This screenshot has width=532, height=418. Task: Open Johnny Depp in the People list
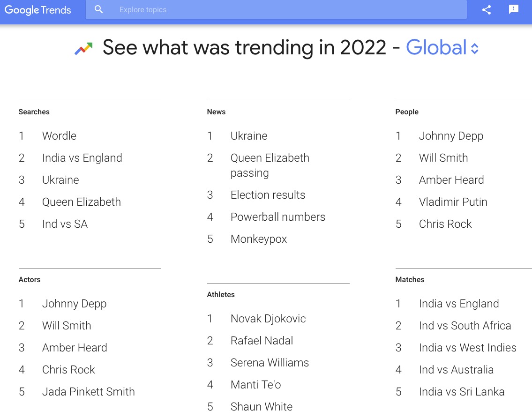[x=451, y=136]
